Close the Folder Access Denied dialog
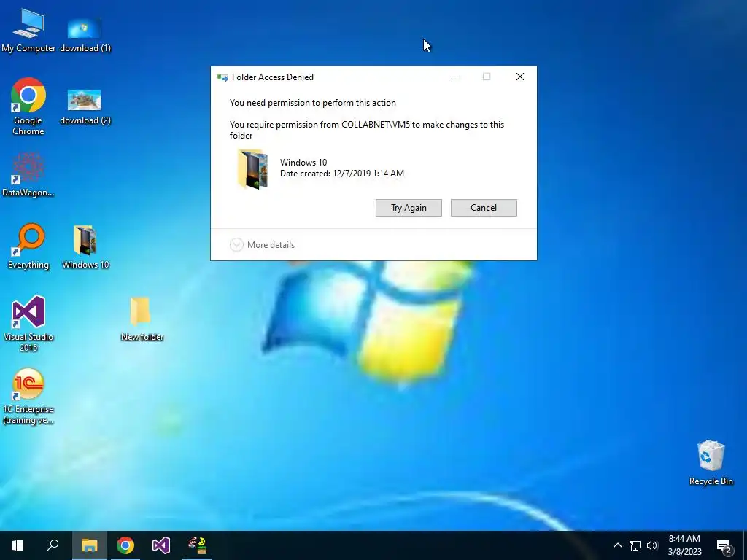 (519, 77)
